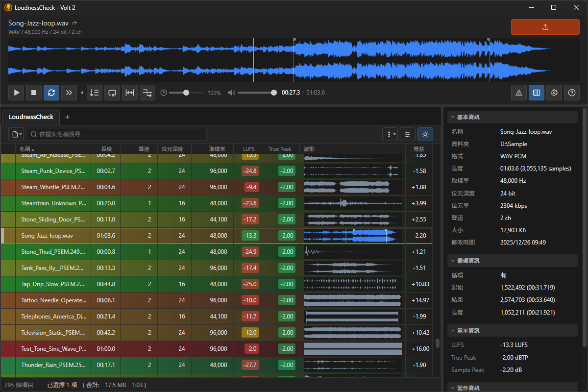The height and width of the screenshot is (392, 588).
Task: Sort by the 聲道 column header
Action: point(139,149)
